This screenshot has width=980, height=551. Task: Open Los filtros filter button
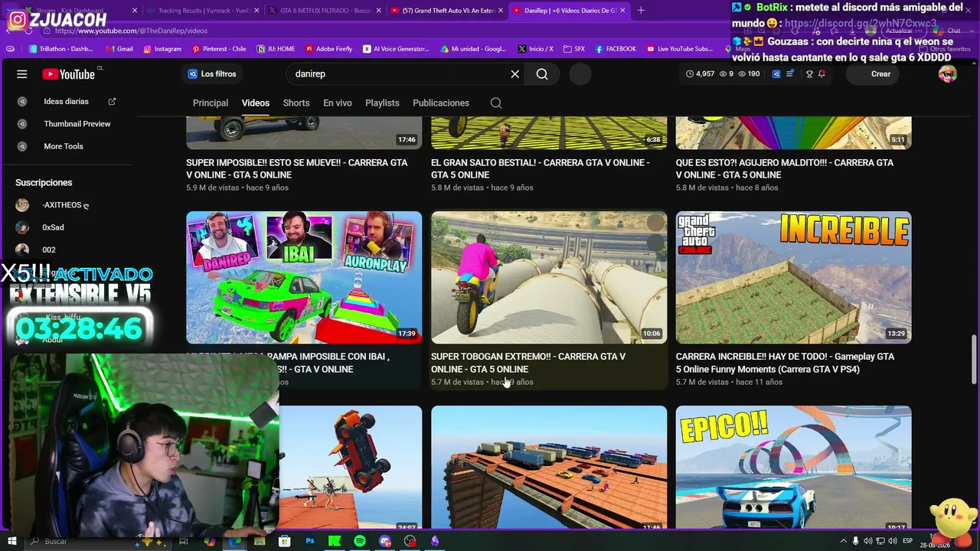click(x=212, y=74)
